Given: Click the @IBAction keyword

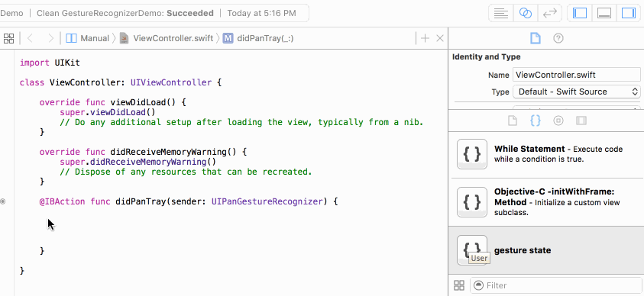Looking at the screenshot, I should coord(62,201).
